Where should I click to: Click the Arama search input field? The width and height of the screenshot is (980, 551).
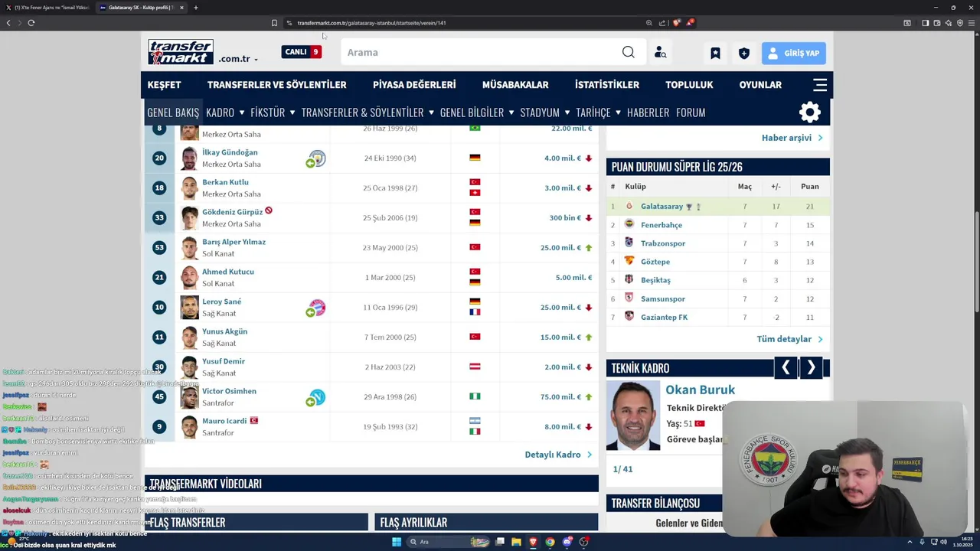(x=482, y=52)
